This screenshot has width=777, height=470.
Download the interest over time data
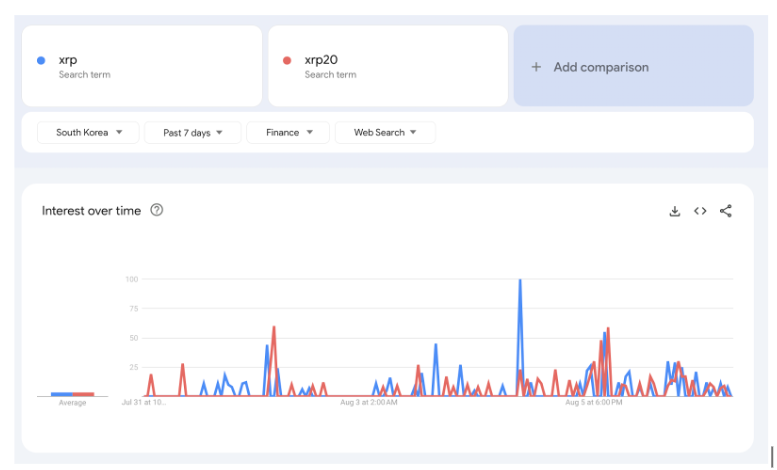[x=675, y=211]
